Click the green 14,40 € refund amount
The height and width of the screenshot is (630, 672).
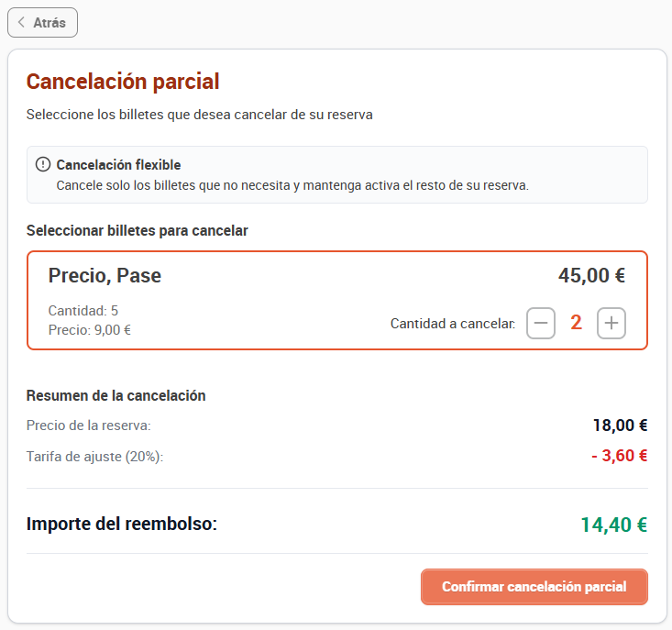[613, 525]
